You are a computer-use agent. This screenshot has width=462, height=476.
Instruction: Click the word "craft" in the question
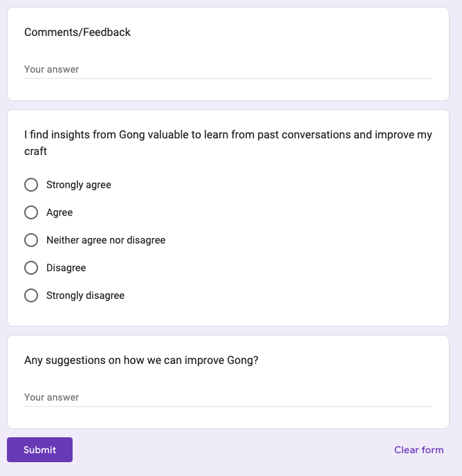click(x=35, y=152)
